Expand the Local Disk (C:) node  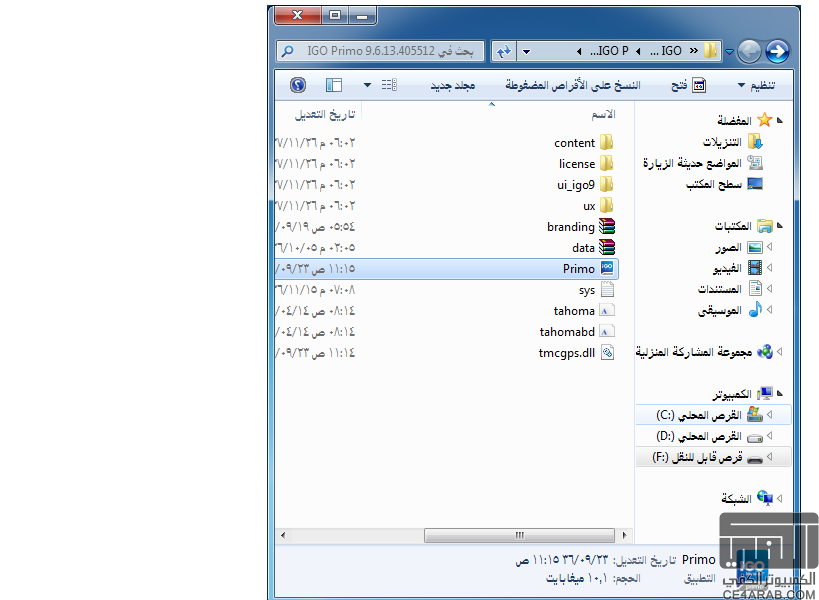770,415
